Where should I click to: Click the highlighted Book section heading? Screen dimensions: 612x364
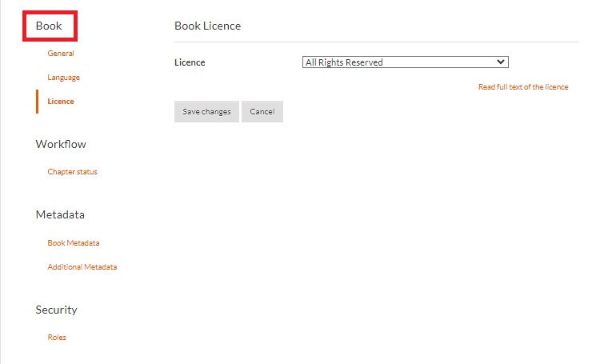click(x=49, y=26)
